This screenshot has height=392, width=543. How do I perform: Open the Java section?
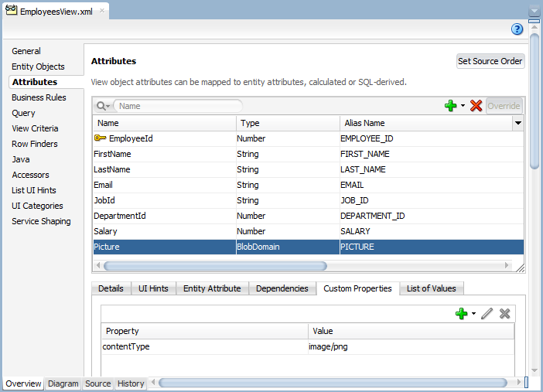[21, 159]
